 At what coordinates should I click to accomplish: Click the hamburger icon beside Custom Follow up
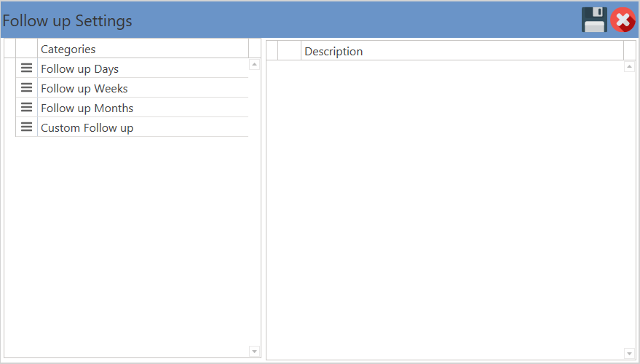click(26, 127)
